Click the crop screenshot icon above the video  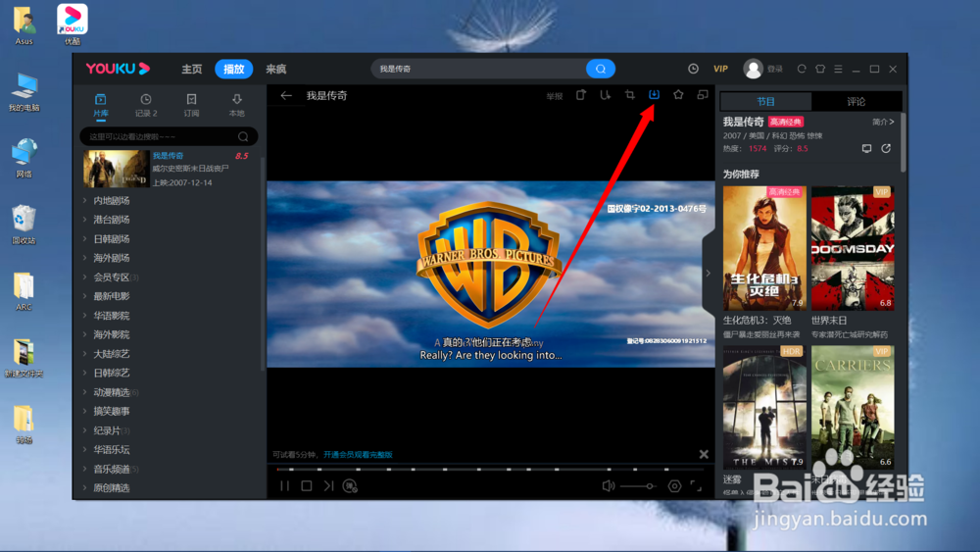(630, 94)
